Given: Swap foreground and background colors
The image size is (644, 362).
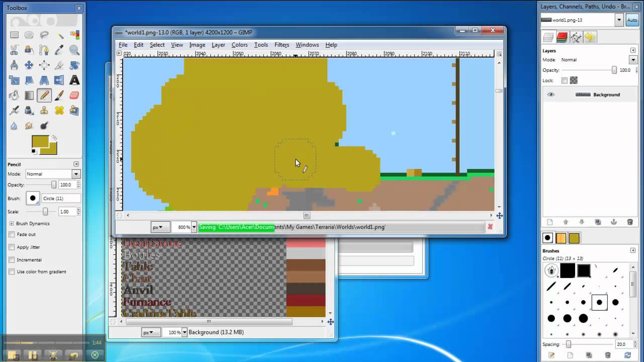Looking at the screenshot, I should pos(54,138).
